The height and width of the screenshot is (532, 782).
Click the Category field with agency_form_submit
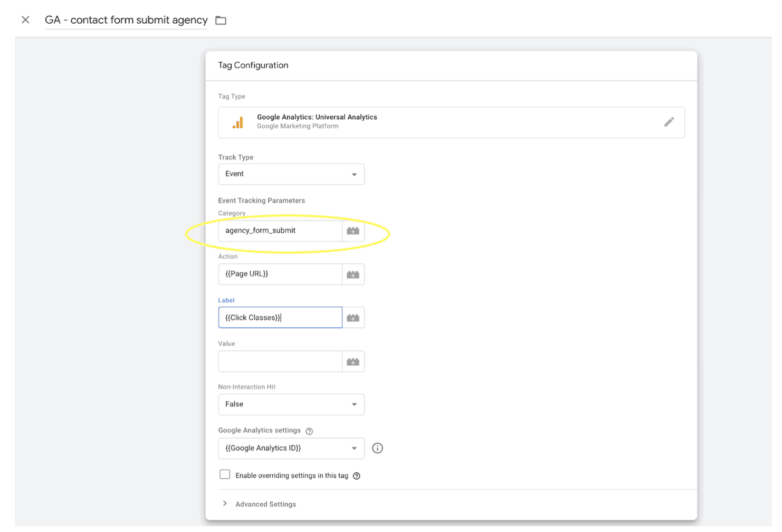[x=280, y=231]
